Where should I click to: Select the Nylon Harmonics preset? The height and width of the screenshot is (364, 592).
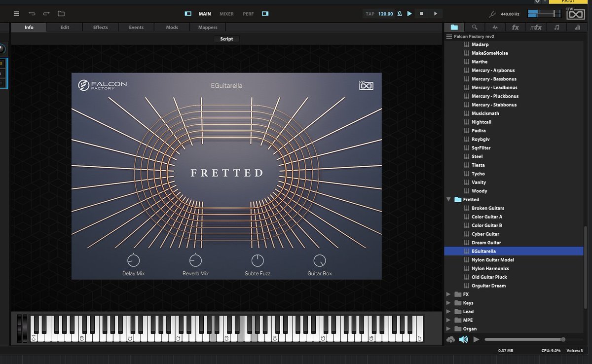tap(514, 268)
